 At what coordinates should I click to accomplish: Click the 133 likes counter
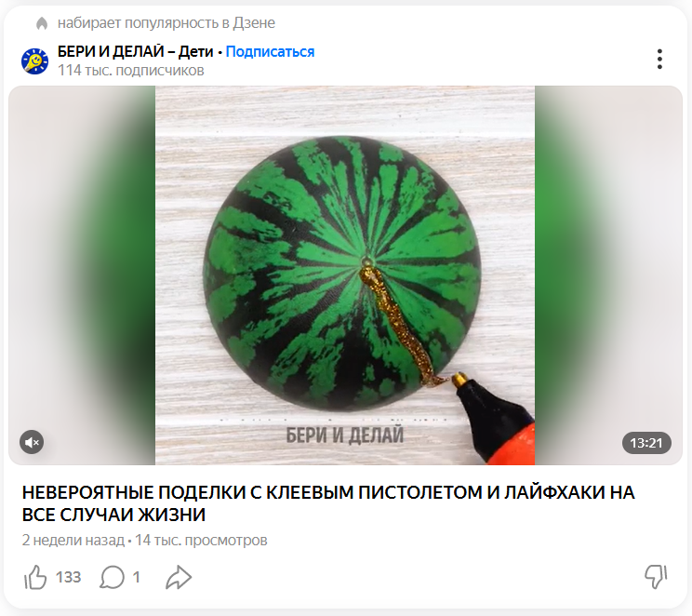(69, 577)
